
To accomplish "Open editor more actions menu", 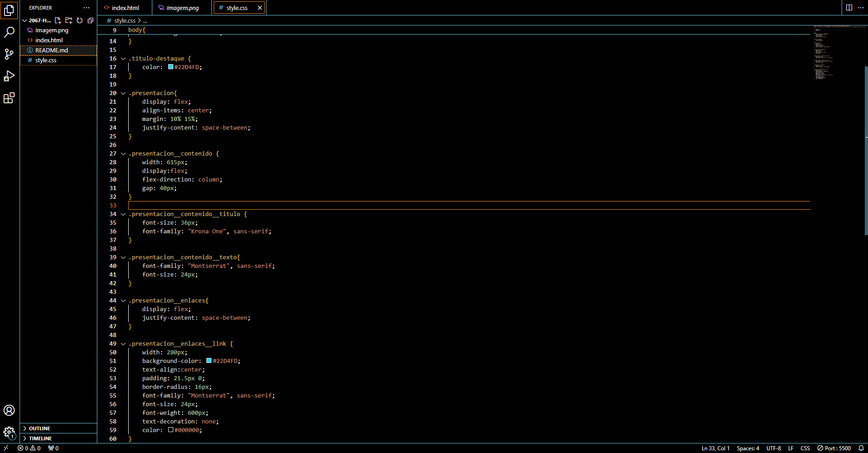I will pyautogui.click(x=860, y=7).
